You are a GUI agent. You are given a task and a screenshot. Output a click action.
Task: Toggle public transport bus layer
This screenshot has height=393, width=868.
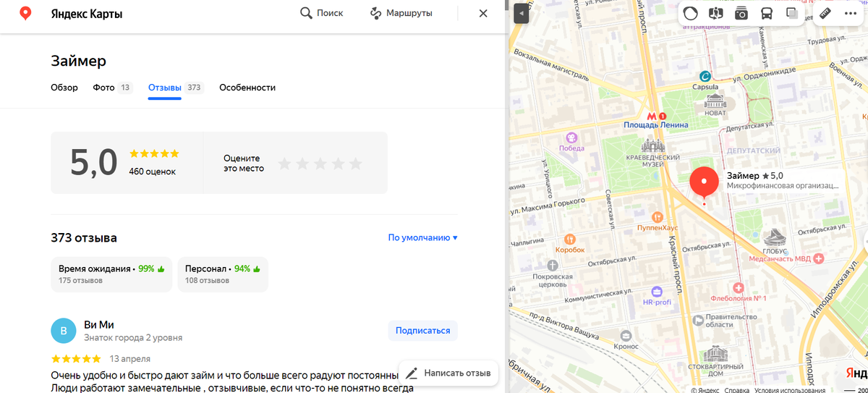[x=766, y=13]
